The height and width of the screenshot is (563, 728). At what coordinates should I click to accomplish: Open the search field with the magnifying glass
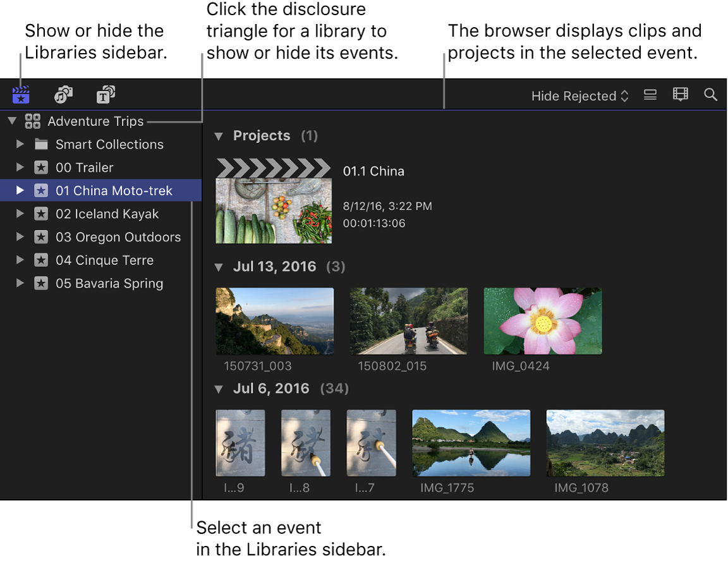pos(710,94)
